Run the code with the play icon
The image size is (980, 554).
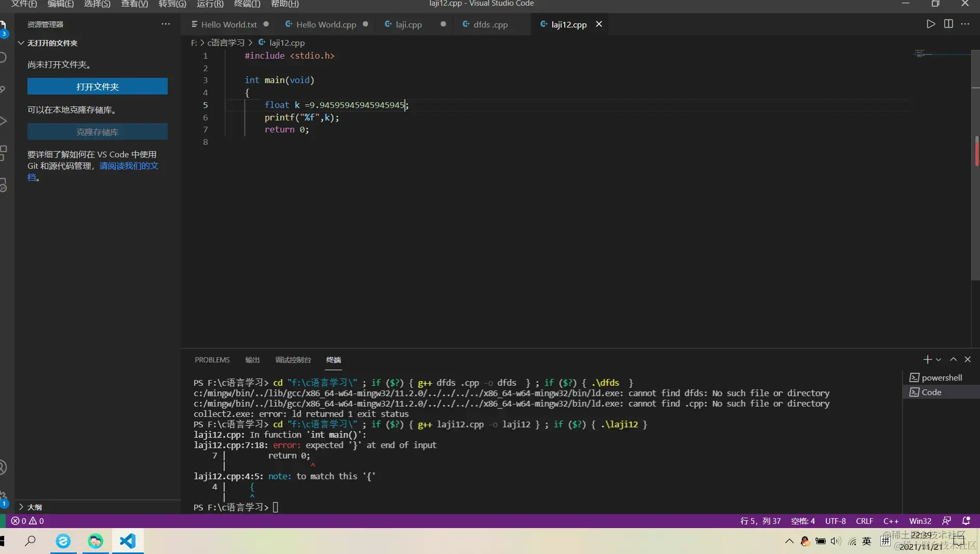pyautogui.click(x=931, y=24)
